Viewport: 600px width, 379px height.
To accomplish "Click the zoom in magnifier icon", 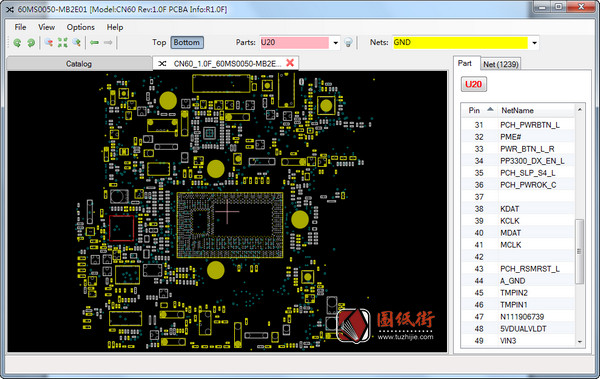I will pos(76,42).
